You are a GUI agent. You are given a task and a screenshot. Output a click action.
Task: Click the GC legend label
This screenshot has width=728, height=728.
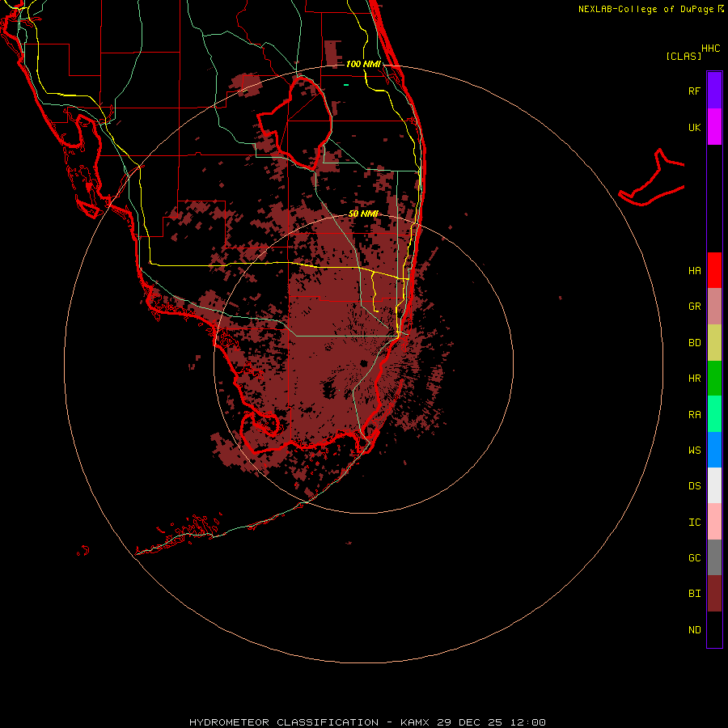(694, 558)
